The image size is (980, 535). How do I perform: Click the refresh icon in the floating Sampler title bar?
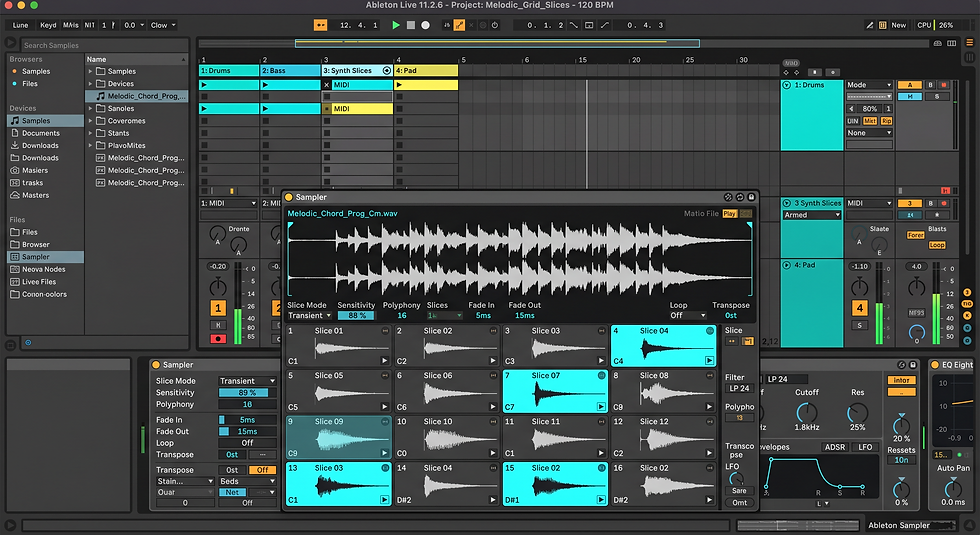click(740, 198)
